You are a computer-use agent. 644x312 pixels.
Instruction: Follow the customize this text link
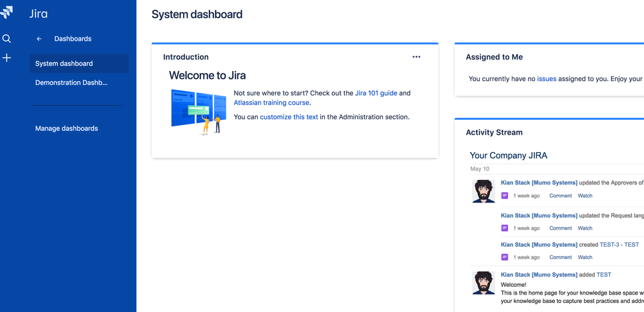click(x=289, y=117)
